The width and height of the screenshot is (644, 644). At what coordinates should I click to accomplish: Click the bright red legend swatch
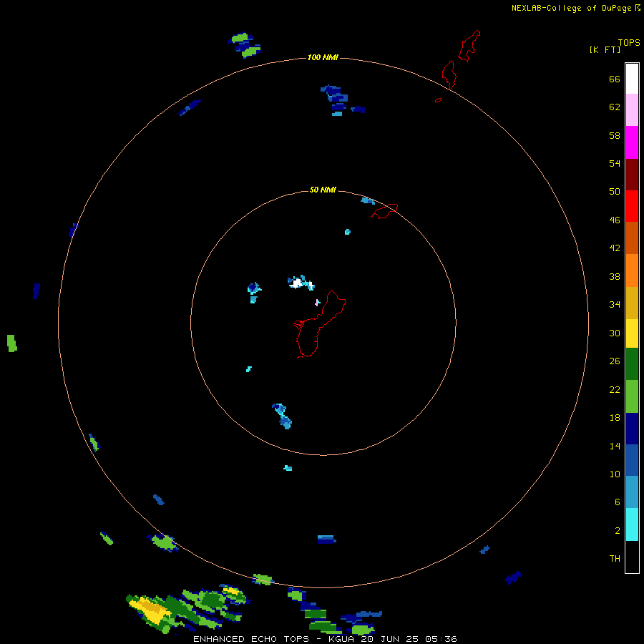[x=632, y=206]
